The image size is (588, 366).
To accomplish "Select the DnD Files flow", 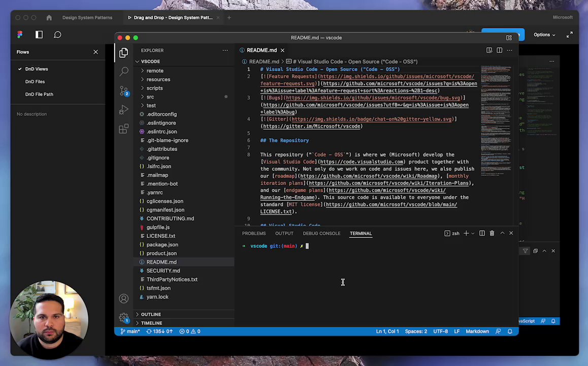I will (35, 82).
